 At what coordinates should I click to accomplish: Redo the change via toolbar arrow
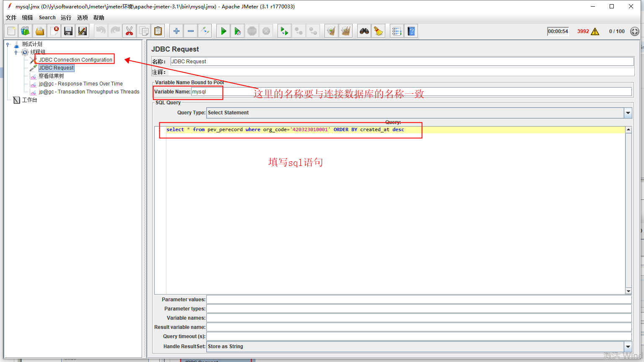tap(115, 31)
